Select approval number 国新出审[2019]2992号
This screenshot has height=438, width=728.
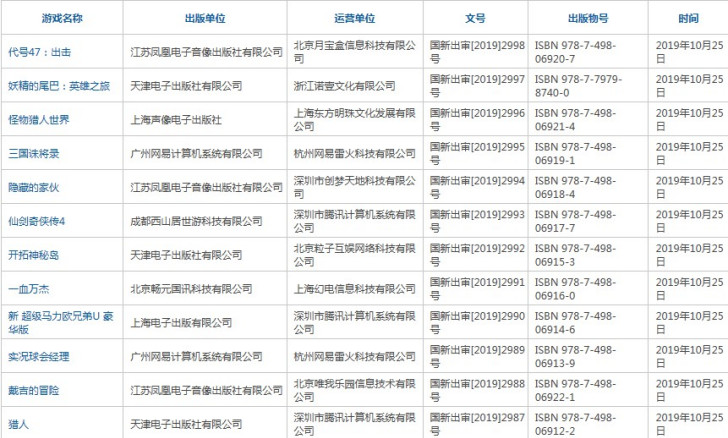tap(477, 255)
